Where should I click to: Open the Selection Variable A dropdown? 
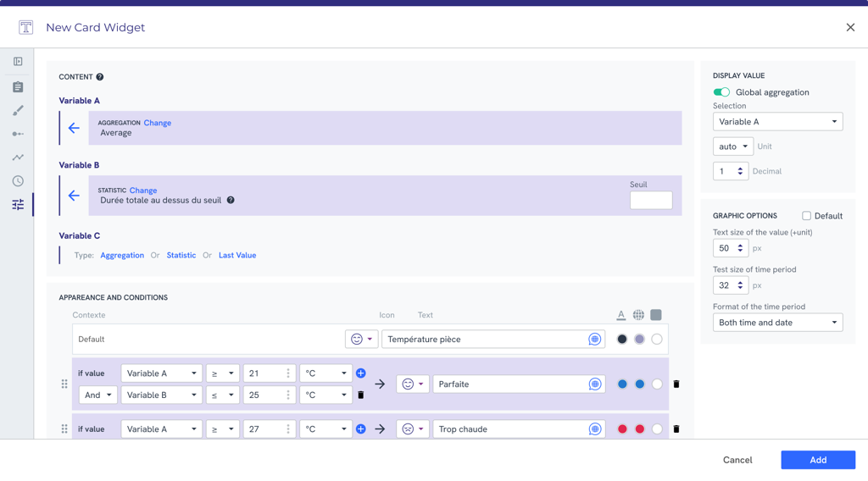coord(777,122)
